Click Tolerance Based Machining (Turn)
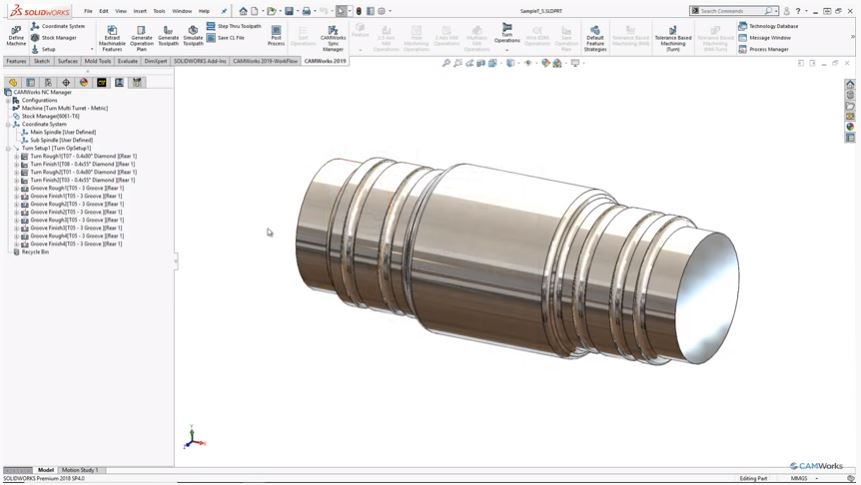 click(673, 38)
